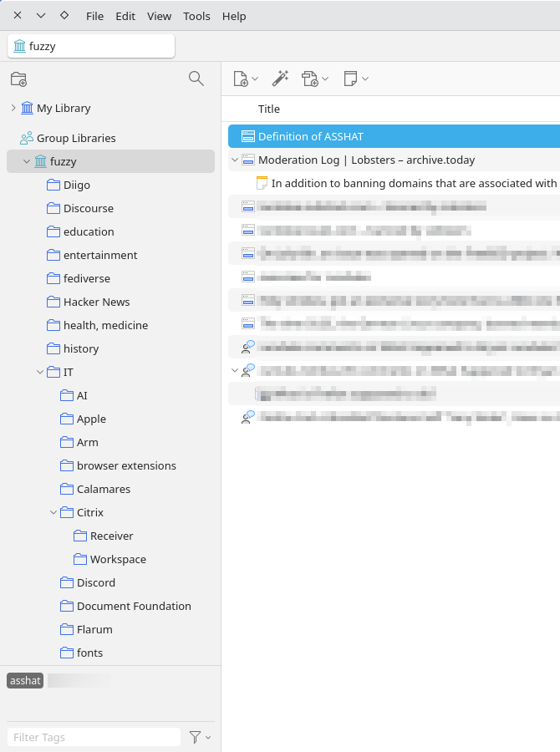Viewport: 560px width, 752px height.
Task: Click the Add Item by Identifier wand
Action: pos(281,79)
